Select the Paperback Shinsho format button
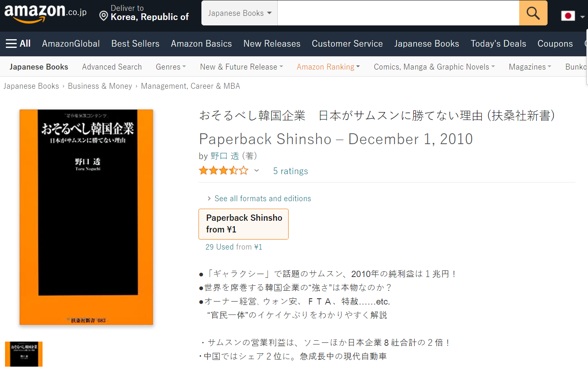588x367 pixels. [244, 224]
